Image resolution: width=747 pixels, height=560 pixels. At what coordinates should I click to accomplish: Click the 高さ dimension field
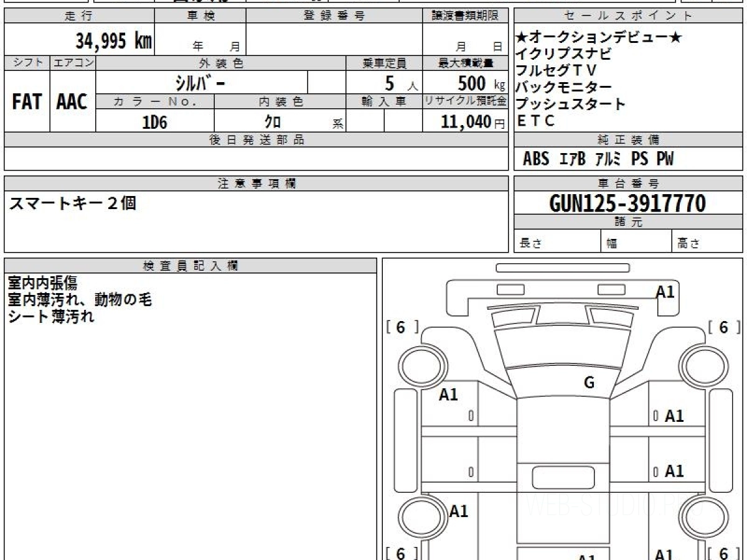[707, 241]
